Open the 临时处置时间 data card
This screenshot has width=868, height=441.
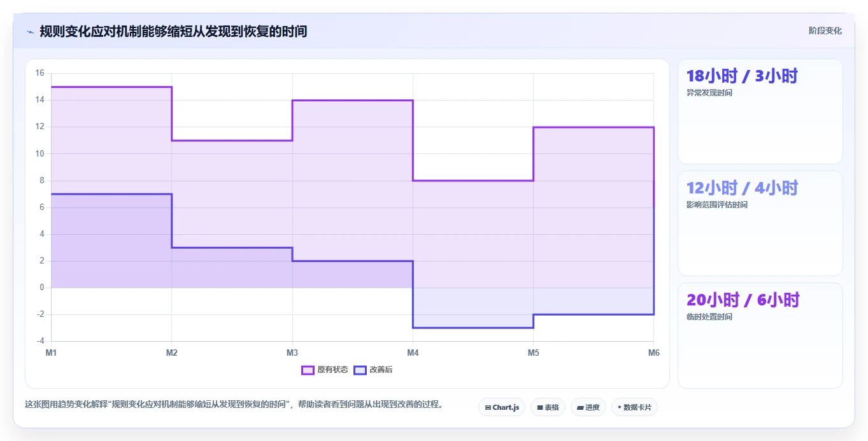pyautogui.click(x=760, y=335)
